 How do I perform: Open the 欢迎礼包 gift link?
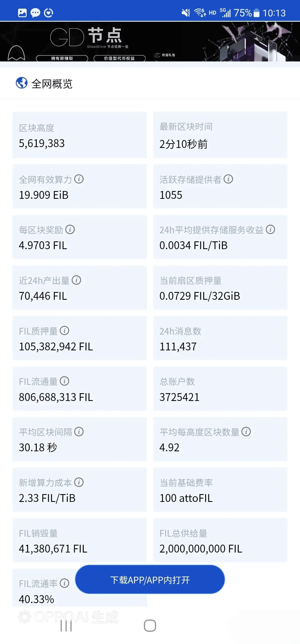[x=165, y=55]
